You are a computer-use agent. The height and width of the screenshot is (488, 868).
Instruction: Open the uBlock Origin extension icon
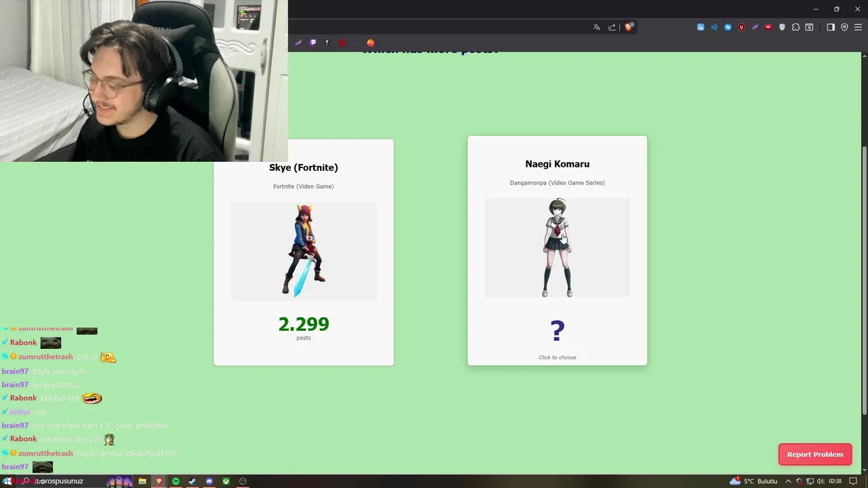point(741,27)
